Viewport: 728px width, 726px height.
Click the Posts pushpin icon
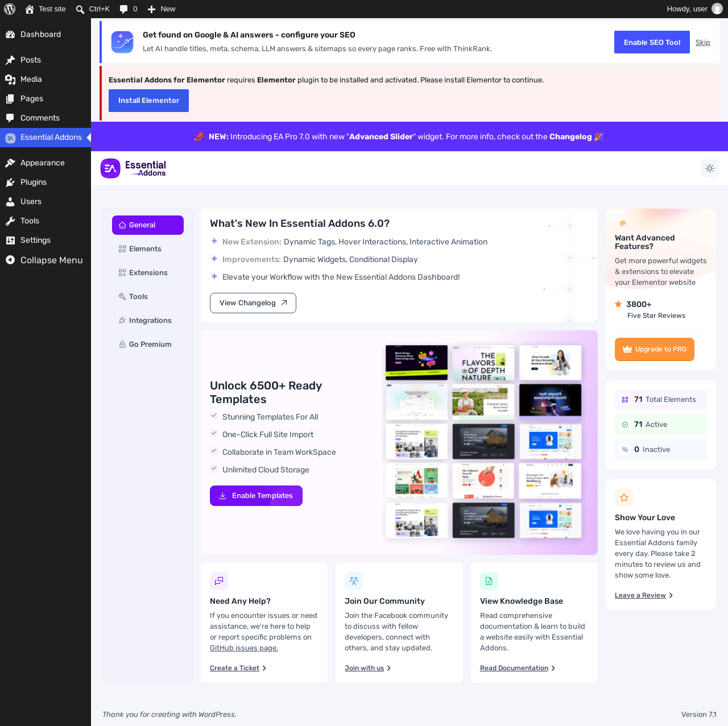coord(10,60)
